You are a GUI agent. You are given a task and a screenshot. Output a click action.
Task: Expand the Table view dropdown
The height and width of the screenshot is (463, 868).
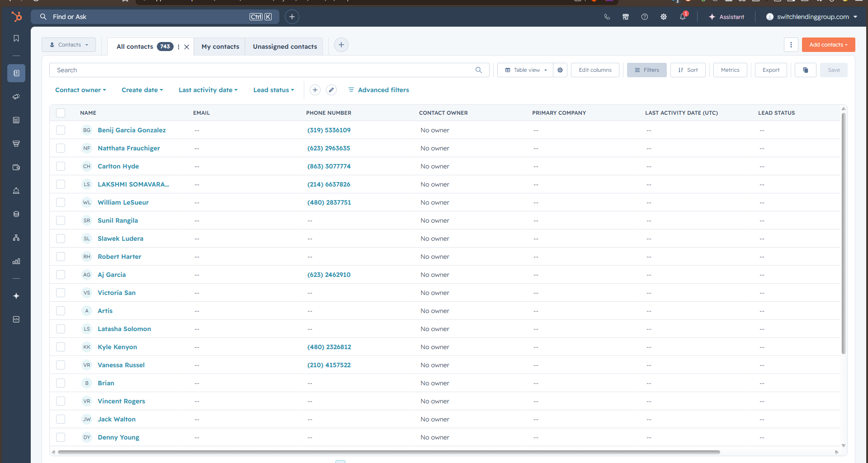coord(525,70)
